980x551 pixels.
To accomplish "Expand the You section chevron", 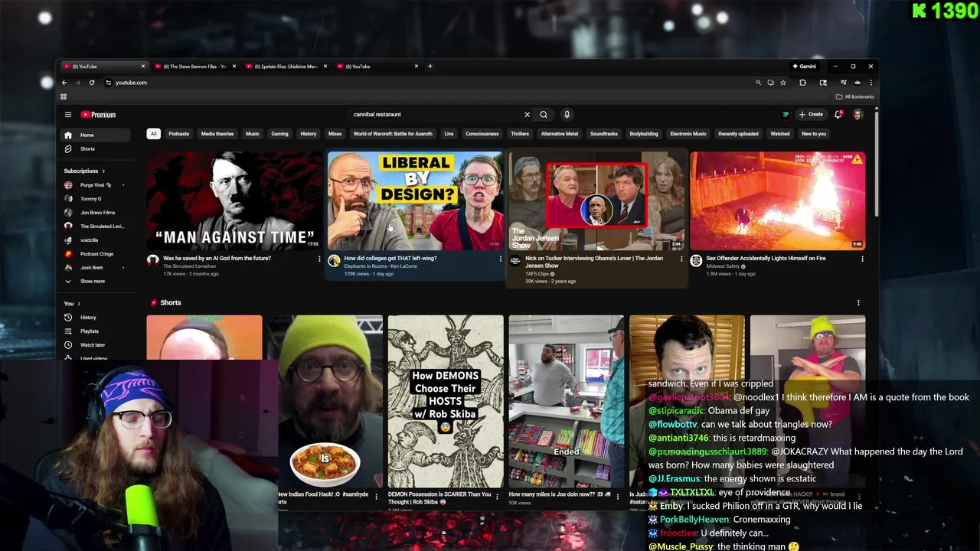I will 79,304.
